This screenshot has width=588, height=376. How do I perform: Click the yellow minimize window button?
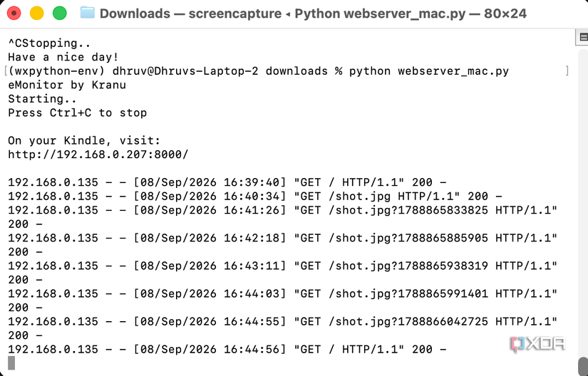[x=37, y=14]
